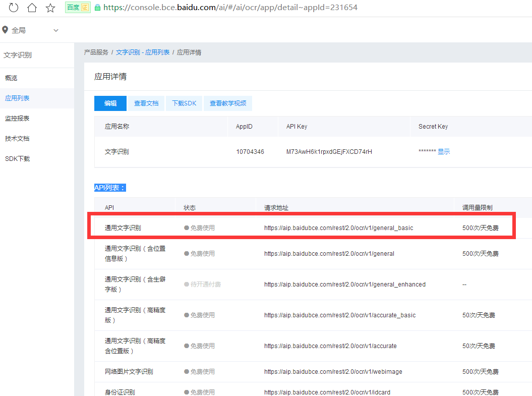Viewport: 532px width, 396px height.
Task: Click the location pin icon beside 全局
Action: tap(5, 30)
